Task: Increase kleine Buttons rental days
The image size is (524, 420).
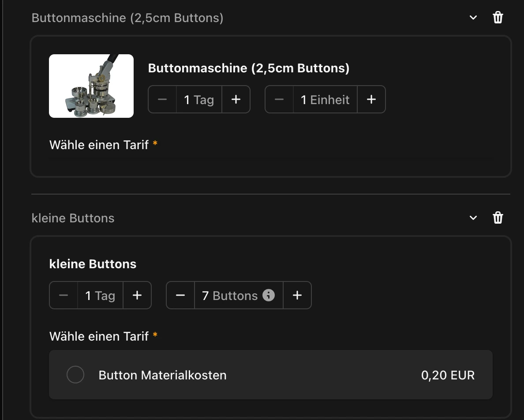Action: (137, 295)
